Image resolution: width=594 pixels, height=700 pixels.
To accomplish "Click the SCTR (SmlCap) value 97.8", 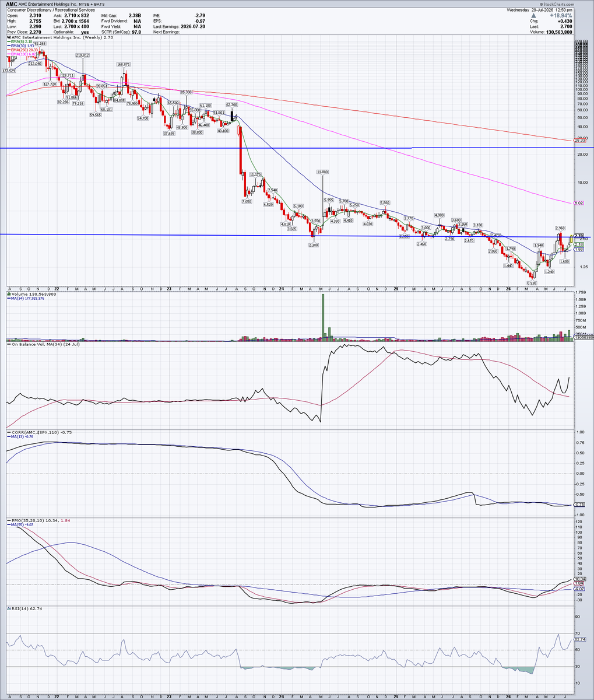I will point(137,33).
